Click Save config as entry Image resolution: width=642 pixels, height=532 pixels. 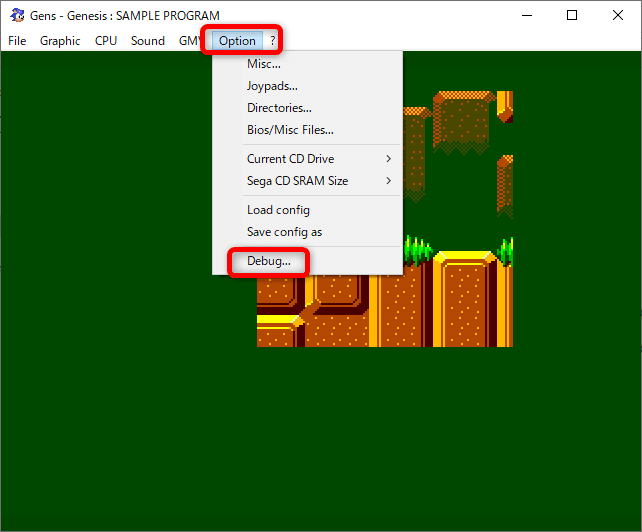pyautogui.click(x=307, y=232)
